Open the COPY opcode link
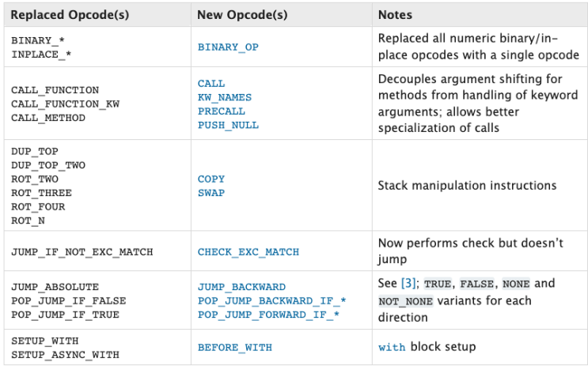 [x=211, y=179]
